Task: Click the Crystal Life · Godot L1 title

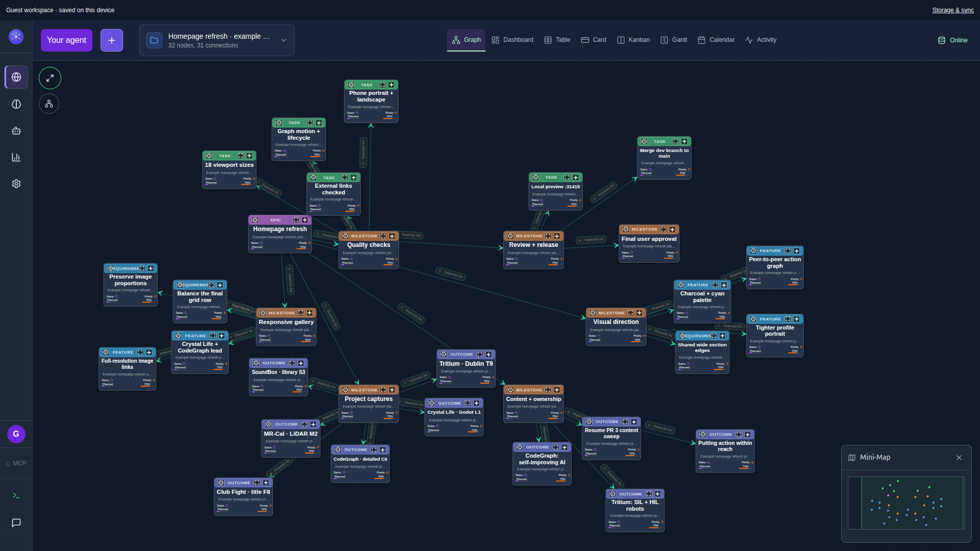Action: 454,413
